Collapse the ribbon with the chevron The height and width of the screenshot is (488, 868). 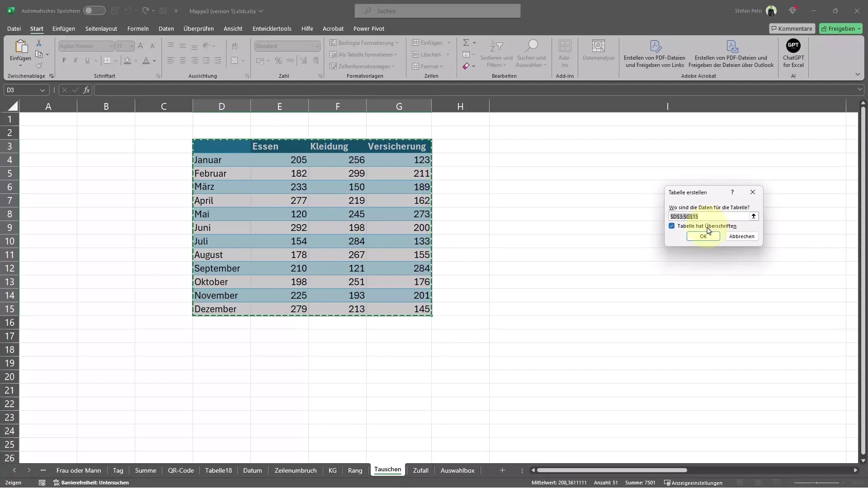click(x=858, y=75)
